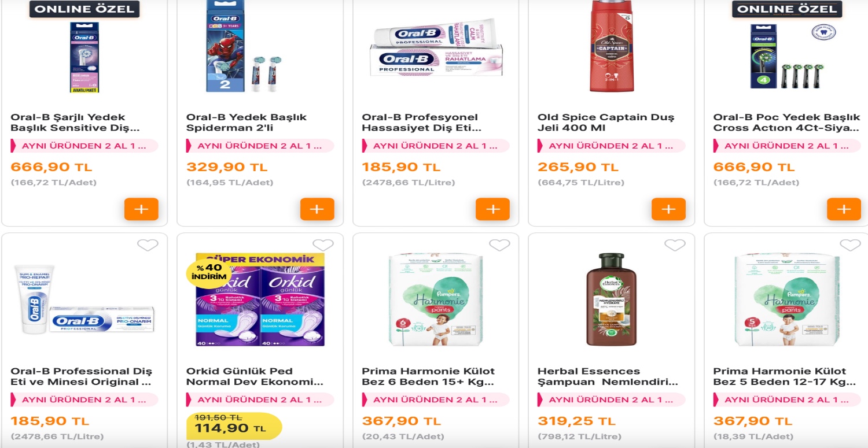Add Oral-B Cross Action Yedek Başlık to cart
Image resolution: width=868 pixels, height=448 pixels.
[844, 209]
